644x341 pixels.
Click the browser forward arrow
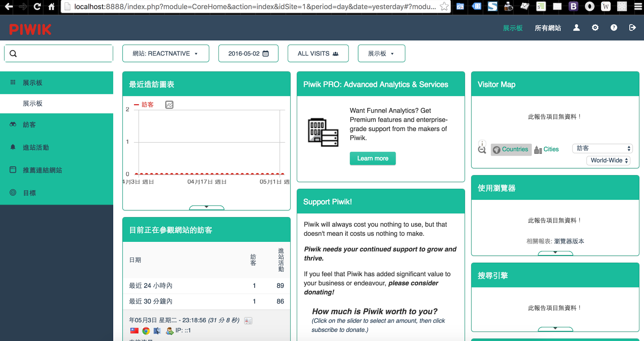(23, 6)
